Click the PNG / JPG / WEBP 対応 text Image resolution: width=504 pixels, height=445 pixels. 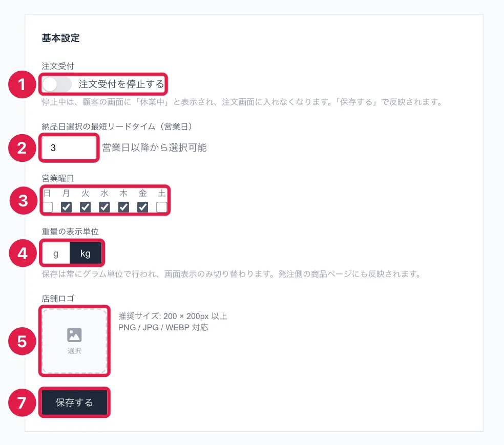tap(163, 327)
